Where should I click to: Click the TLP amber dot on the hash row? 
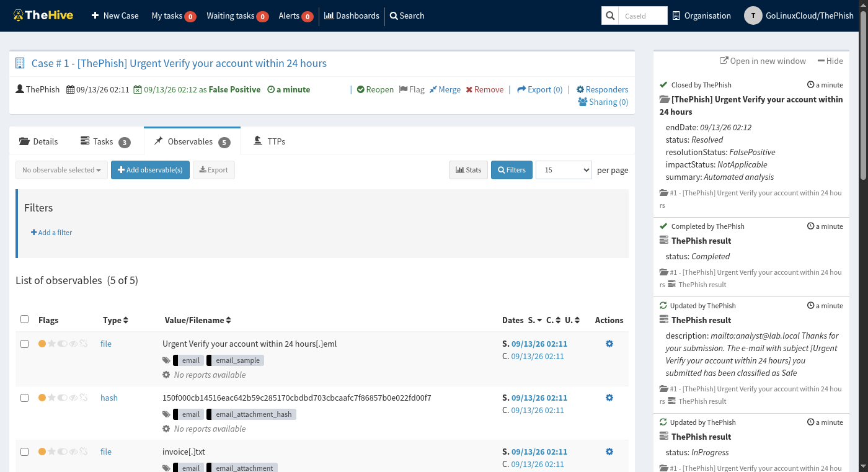click(42, 398)
